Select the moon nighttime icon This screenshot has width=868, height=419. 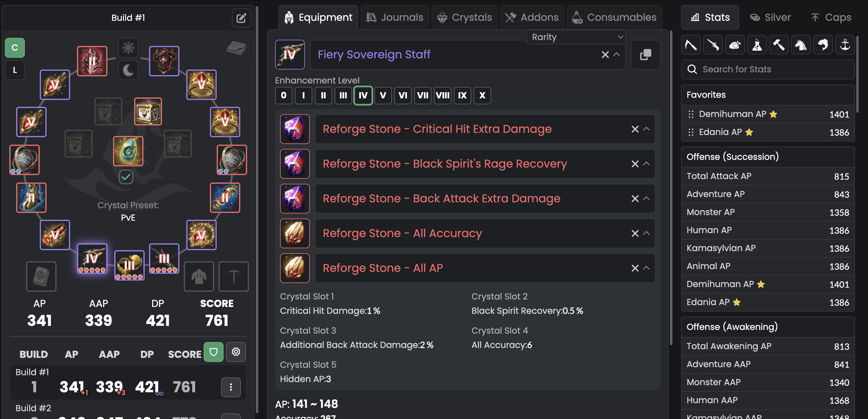point(128,70)
